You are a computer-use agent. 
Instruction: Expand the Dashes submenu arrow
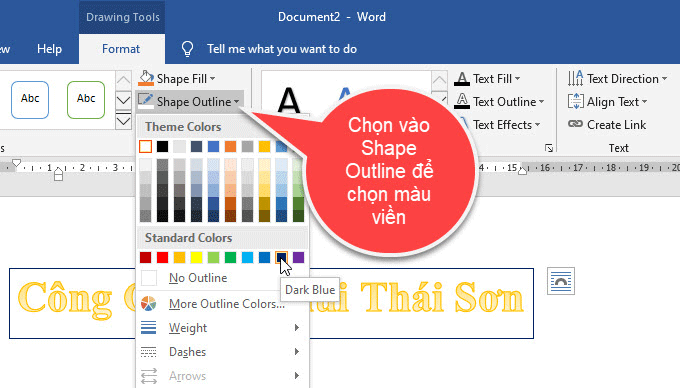pos(297,351)
